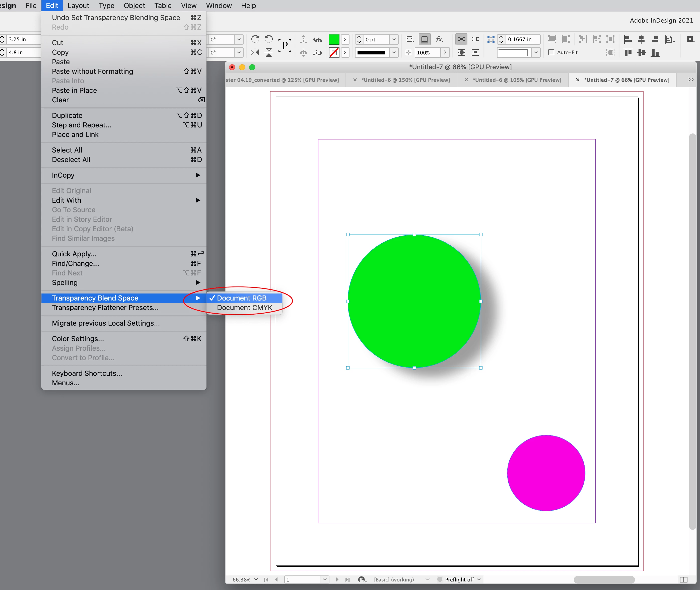Click the Rotate 90° Clockwise icon
The image size is (700, 590).
255,39
